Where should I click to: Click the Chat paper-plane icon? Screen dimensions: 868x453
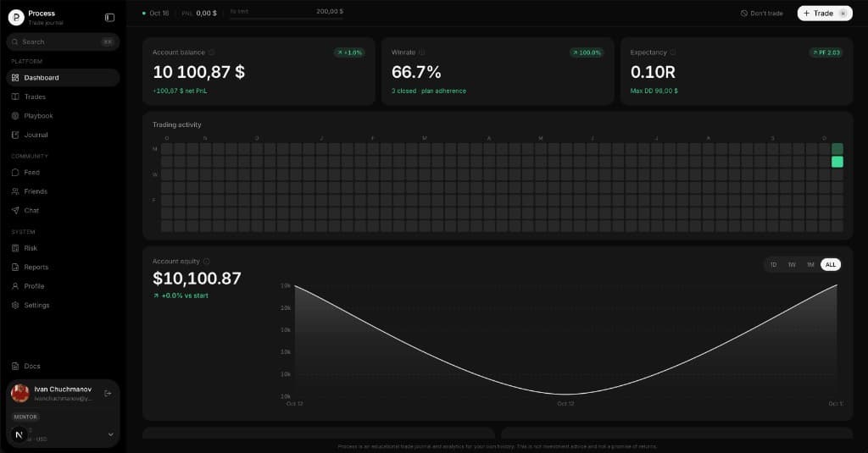pyautogui.click(x=15, y=210)
